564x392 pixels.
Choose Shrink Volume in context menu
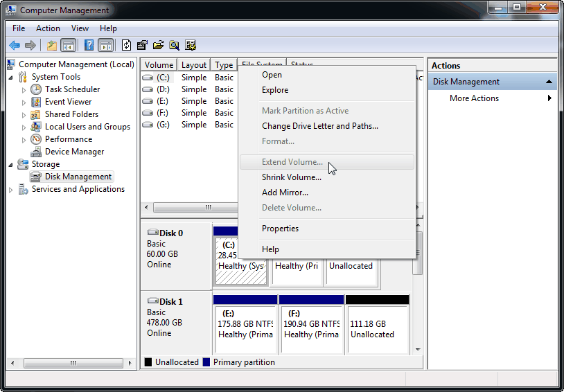point(292,177)
